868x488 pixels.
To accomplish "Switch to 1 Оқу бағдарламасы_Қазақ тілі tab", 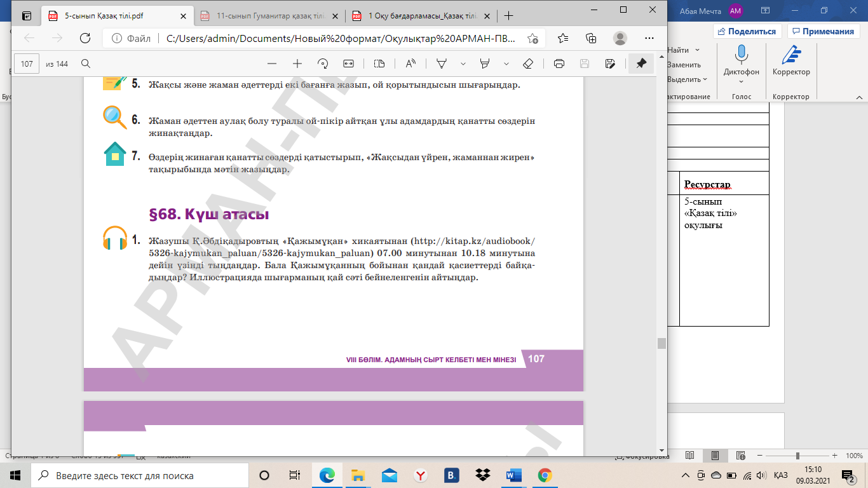I will (419, 16).
